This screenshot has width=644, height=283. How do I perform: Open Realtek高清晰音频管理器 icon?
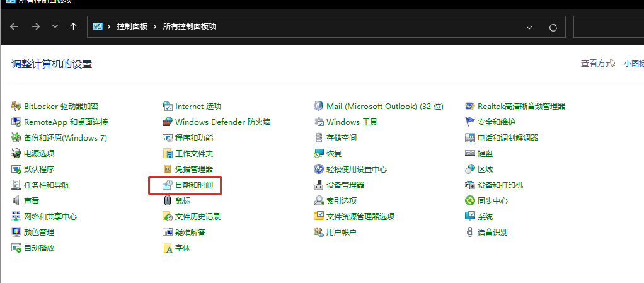click(470, 107)
